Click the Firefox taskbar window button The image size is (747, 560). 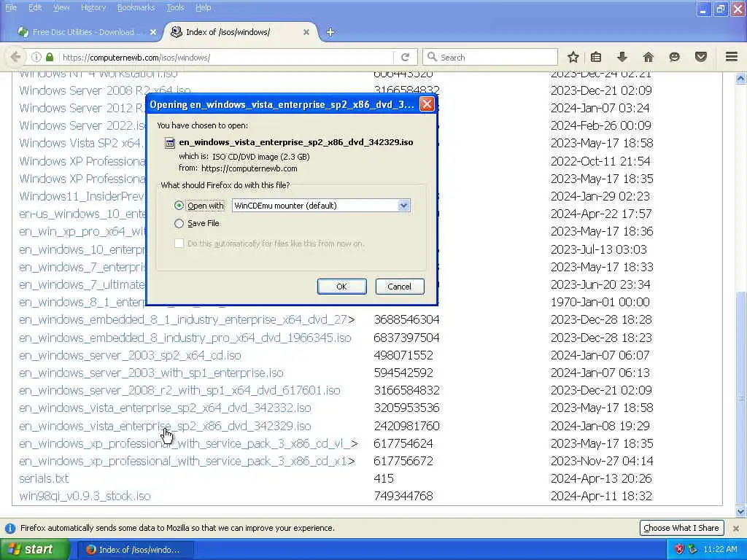pos(135,550)
